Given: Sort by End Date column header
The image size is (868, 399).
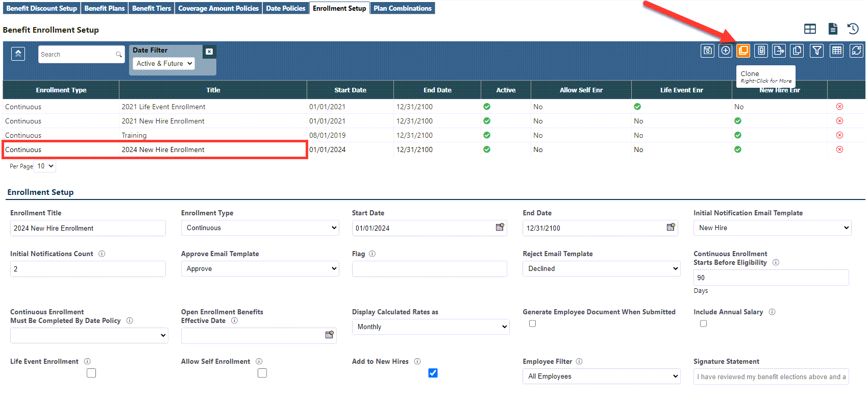Looking at the screenshot, I should 437,90.
